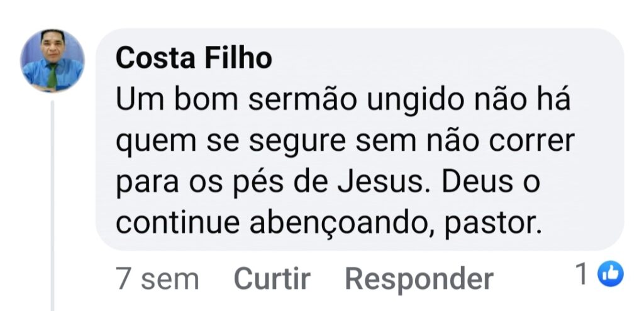Viewport: 644px width, 311px height.
Task: Open the Costa Filho profile name link
Action: point(194,58)
